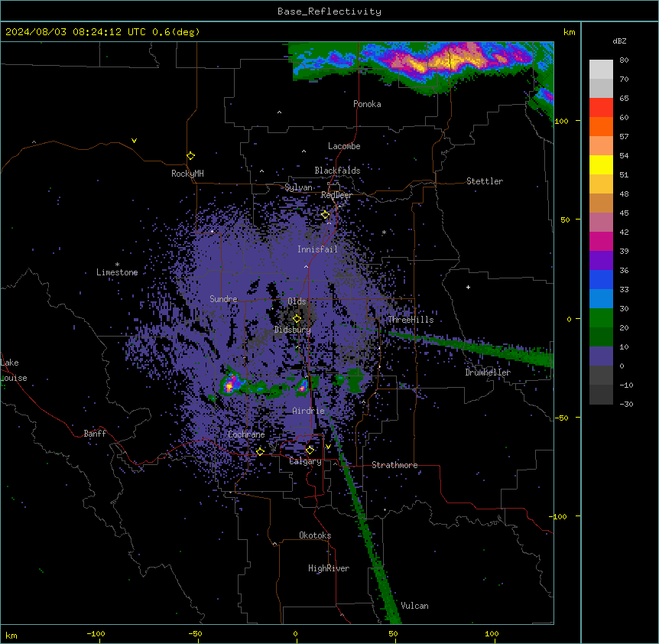Click the 2024/08/03 08:24:12 UTC timestamp
The height and width of the screenshot is (644, 659).
pos(76,32)
